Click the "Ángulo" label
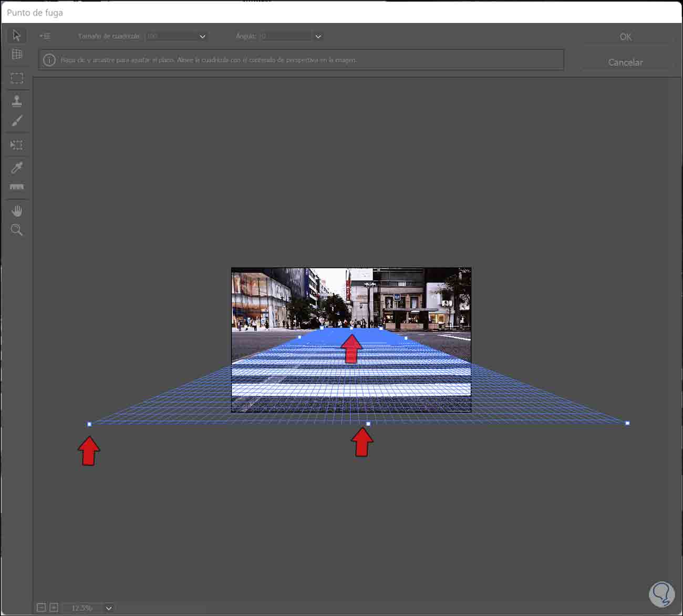 pos(246,36)
